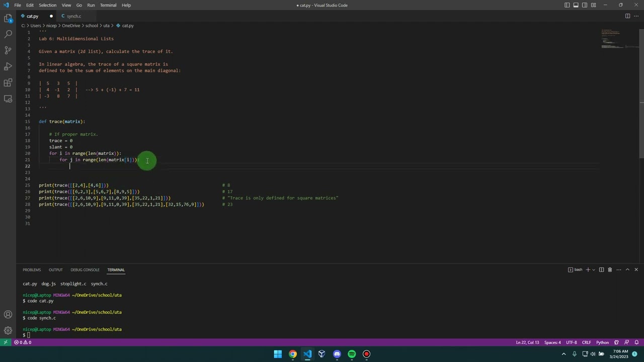644x362 pixels.
Task: Click the Copilot-style icon beside Python in status bar
Action: pos(616,342)
